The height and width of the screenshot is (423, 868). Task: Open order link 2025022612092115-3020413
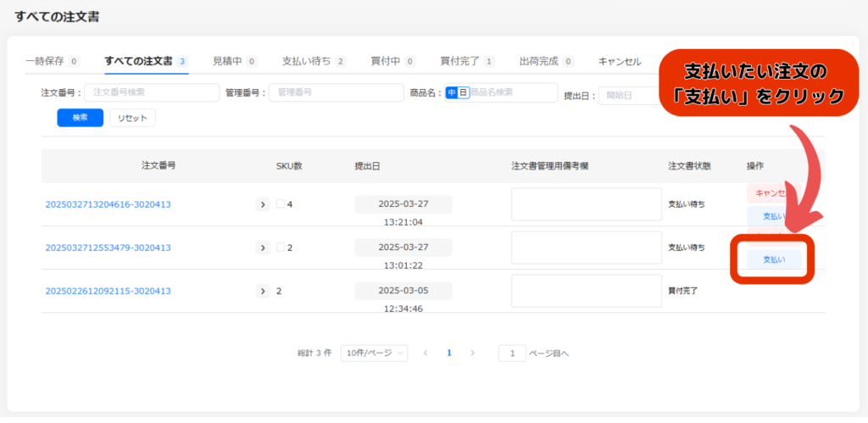click(108, 291)
